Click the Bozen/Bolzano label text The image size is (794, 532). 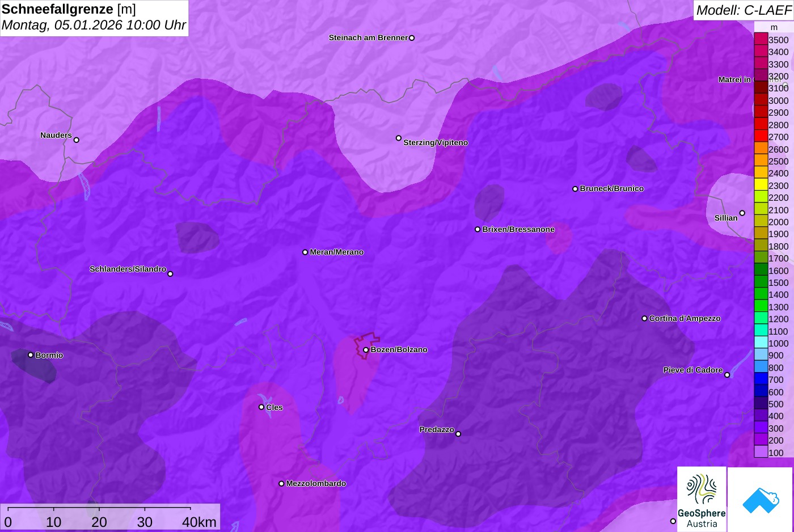pos(399,349)
